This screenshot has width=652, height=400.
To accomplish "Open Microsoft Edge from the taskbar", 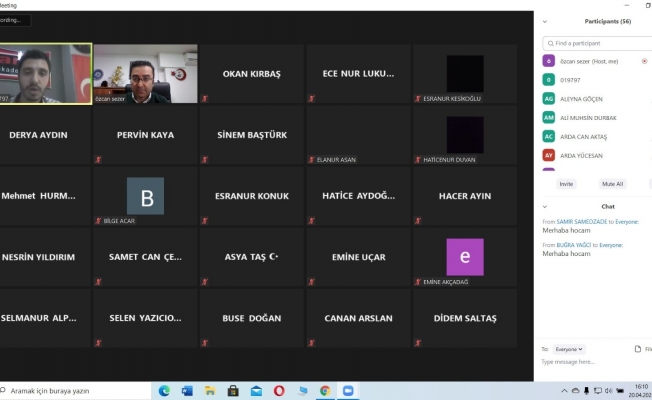I will pyautogui.click(x=163, y=390).
